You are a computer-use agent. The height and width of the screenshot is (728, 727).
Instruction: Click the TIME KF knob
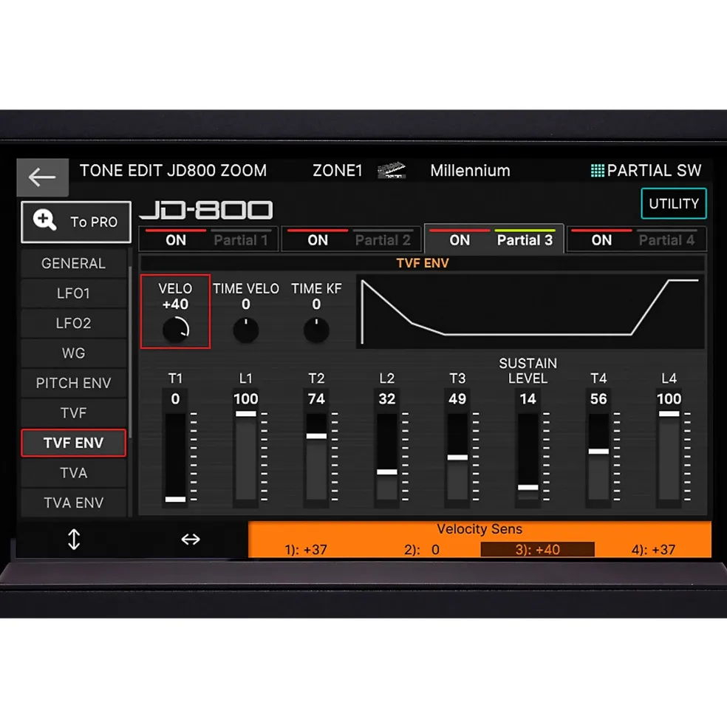pos(316,330)
